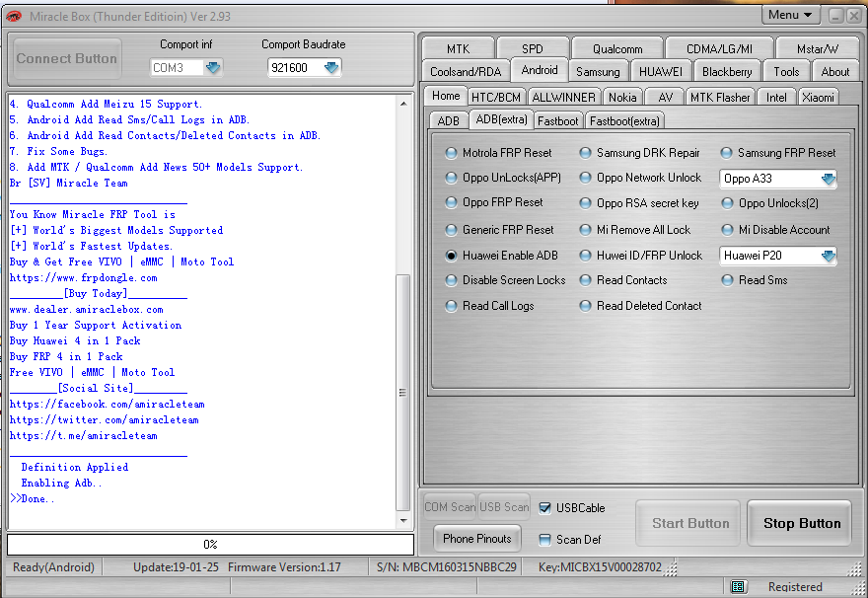The image size is (868, 598).
Task: Click the https://www.frpdongle.com link text
Action: pyautogui.click(x=84, y=278)
